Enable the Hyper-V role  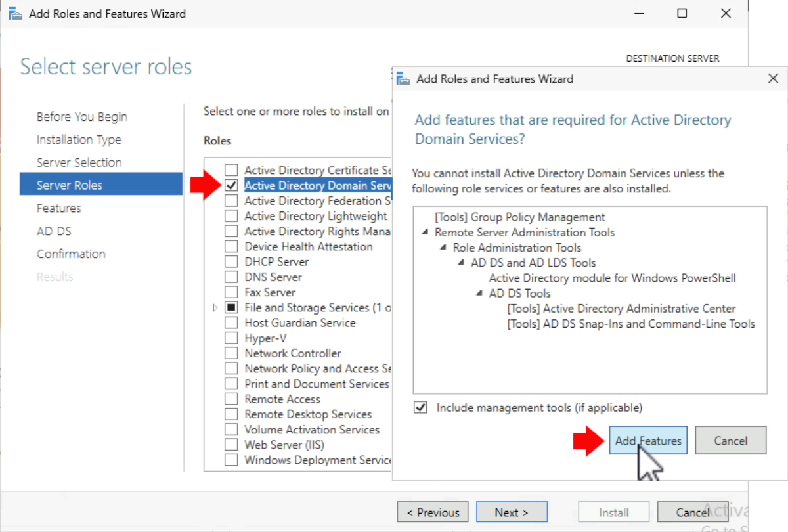(x=230, y=338)
